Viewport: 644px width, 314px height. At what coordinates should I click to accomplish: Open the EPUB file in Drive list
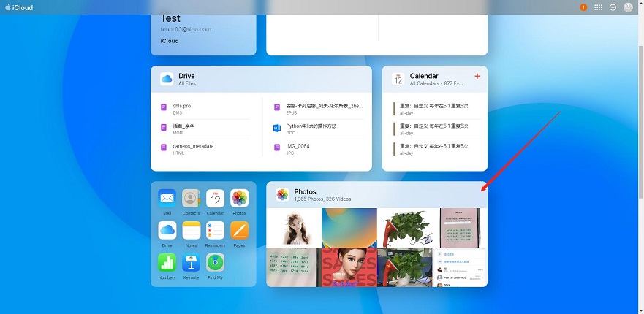[x=318, y=108]
